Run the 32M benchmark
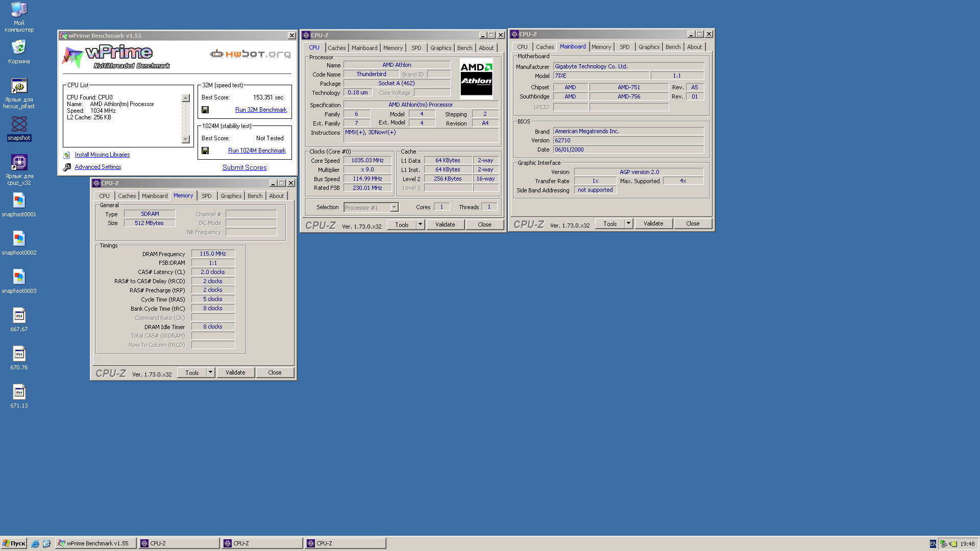The image size is (980, 551). (261, 110)
